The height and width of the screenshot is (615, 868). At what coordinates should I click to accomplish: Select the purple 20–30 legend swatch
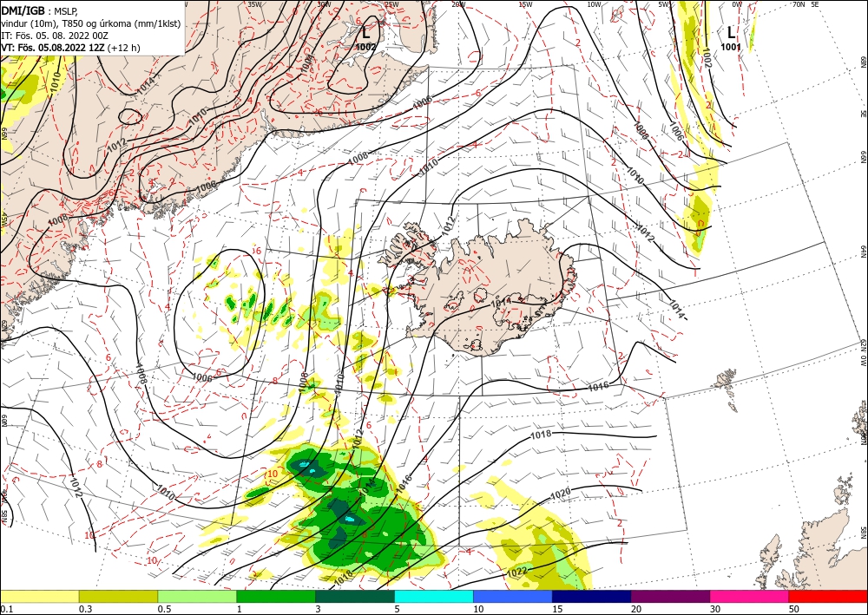[x=670, y=596]
